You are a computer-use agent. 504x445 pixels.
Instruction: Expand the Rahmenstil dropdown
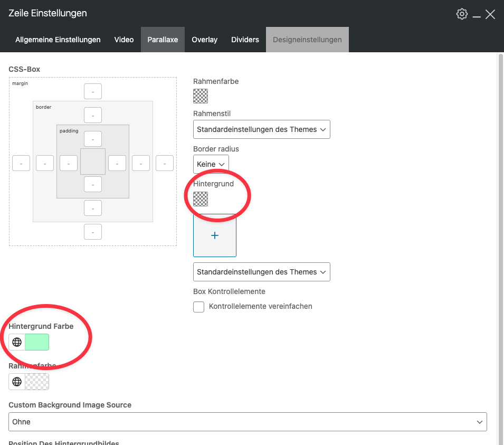(262, 129)
